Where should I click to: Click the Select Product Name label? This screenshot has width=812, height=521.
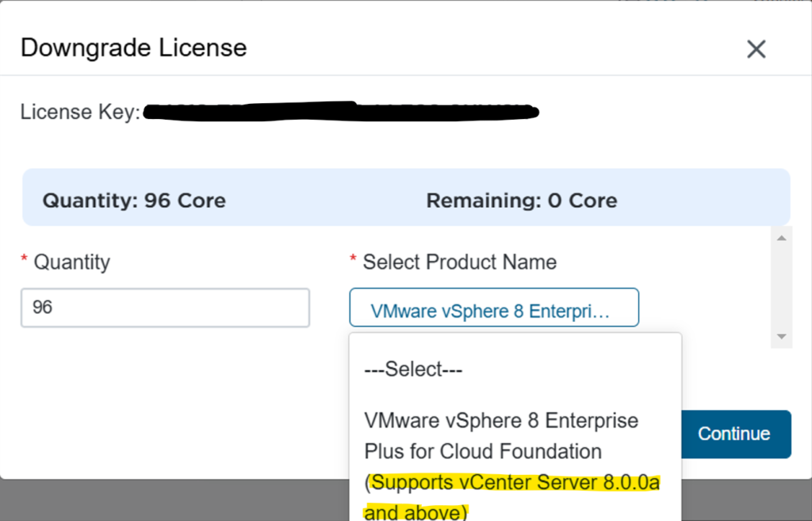460,262
